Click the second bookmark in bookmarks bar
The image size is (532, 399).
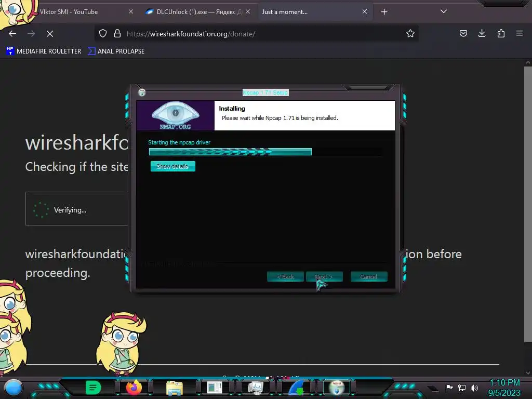[116, 51]
